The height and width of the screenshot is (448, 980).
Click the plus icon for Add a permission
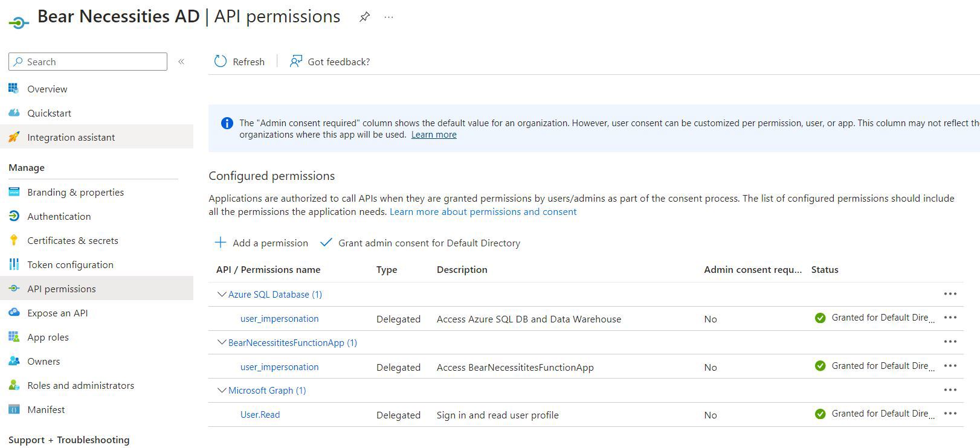pos(221,243)
